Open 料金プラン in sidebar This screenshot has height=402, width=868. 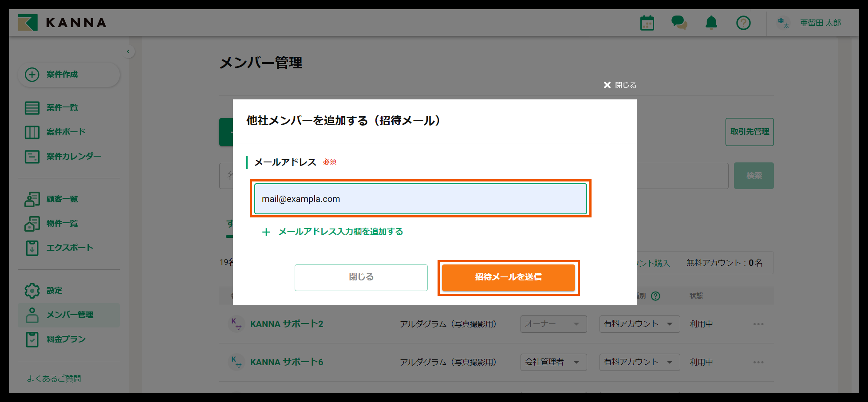[66, 339]
